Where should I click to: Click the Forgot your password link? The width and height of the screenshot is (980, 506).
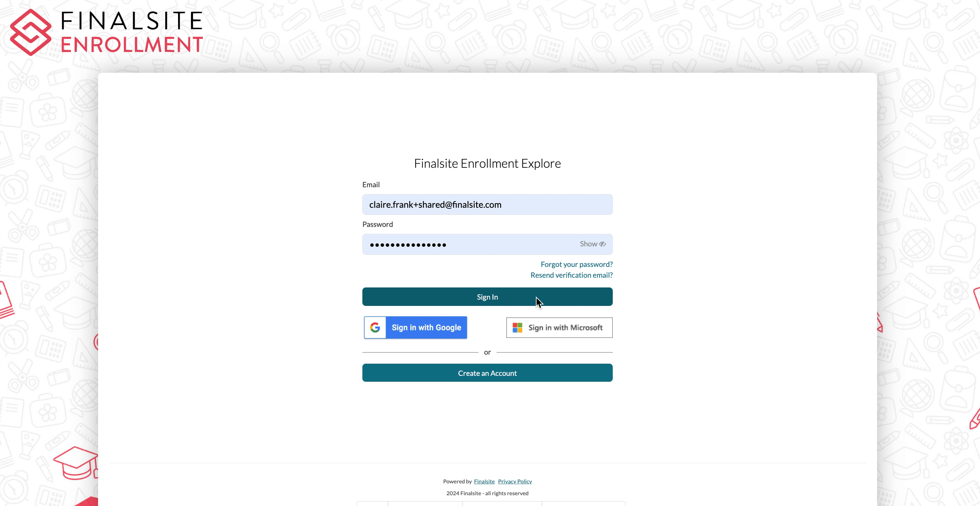tap(576, 264)
